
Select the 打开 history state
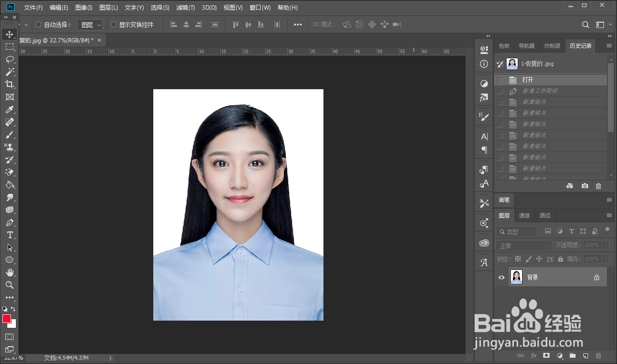tap(528, 80)
